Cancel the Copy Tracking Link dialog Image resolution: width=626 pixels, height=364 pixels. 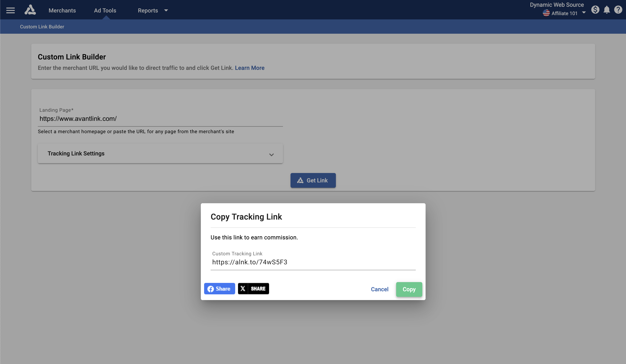379,289
